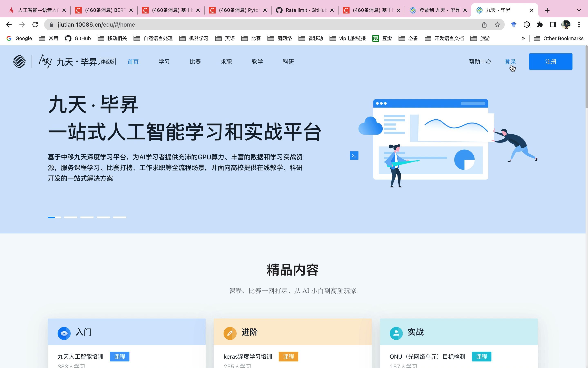Open the blue graduation cap extension

coord(513,25)
